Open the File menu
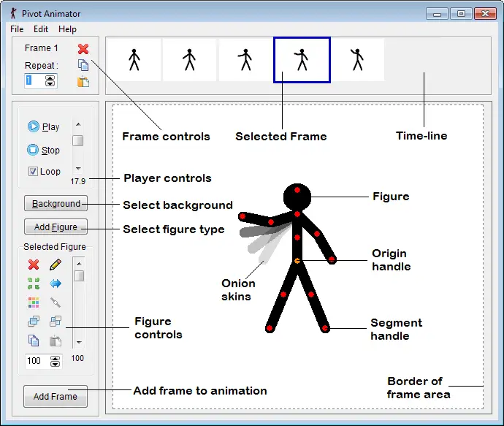Screen dimensions: 504x426 17,29
